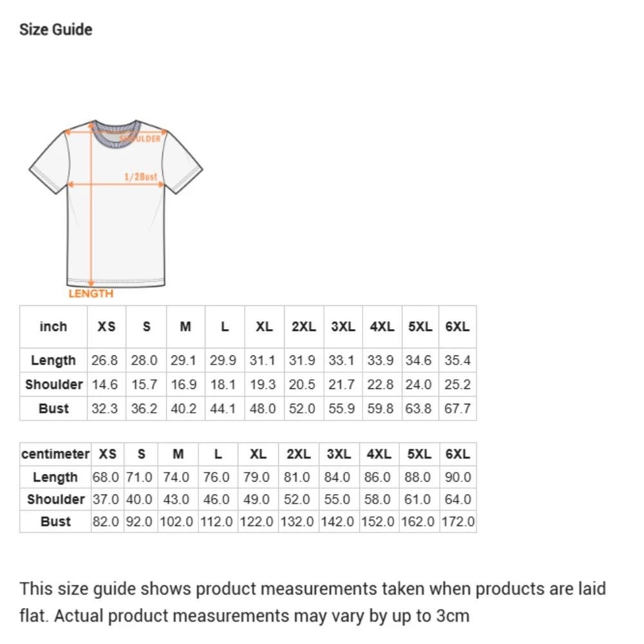
Task: Select the Size Guide heading
Action: (56, 30)
